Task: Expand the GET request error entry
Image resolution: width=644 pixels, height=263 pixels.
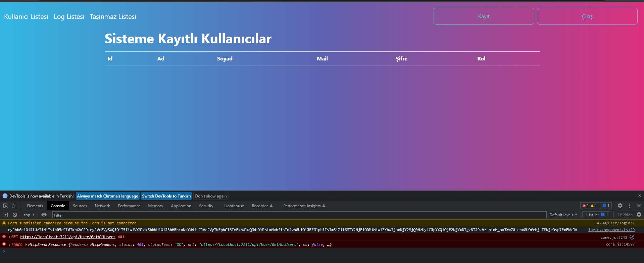Action: point(9,237)
